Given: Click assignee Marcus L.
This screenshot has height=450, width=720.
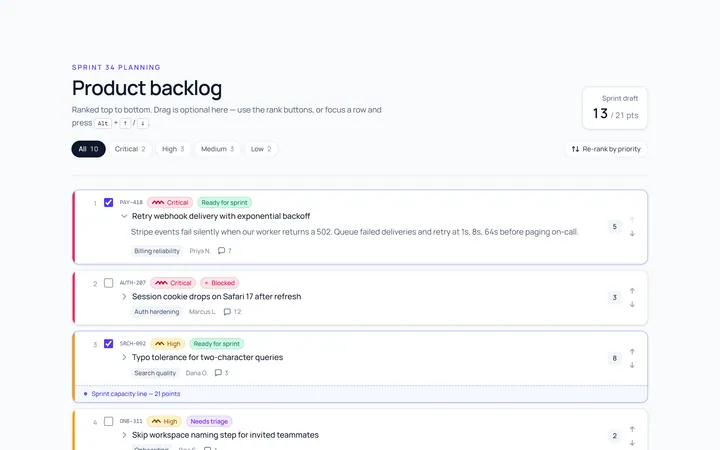Looking at the screenshot, I should click(202, 312).
